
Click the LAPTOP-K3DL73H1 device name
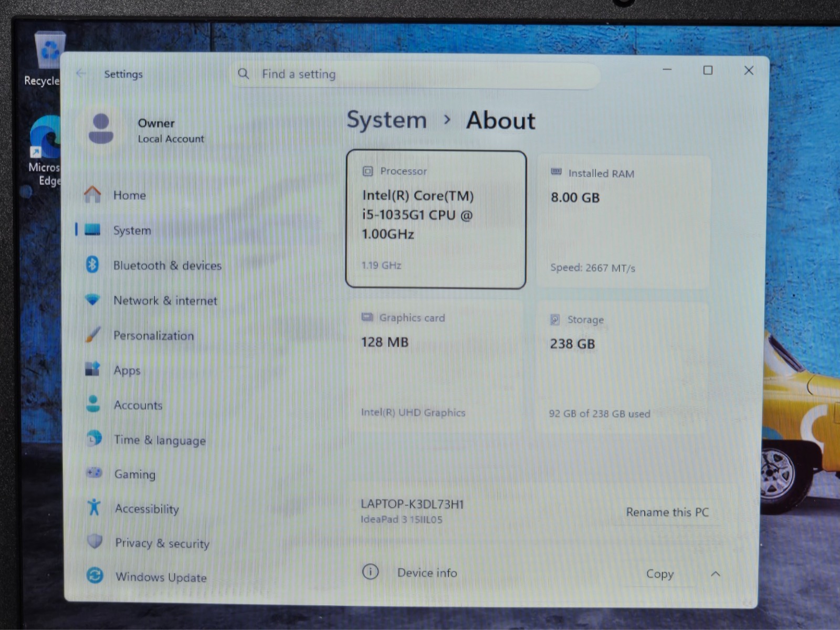tap(412, 504)
